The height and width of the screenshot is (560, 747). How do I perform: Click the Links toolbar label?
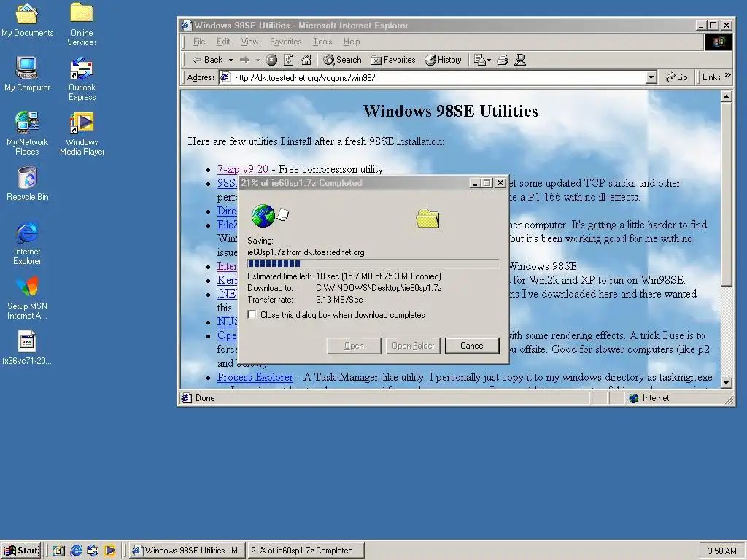tap(711, 77)
